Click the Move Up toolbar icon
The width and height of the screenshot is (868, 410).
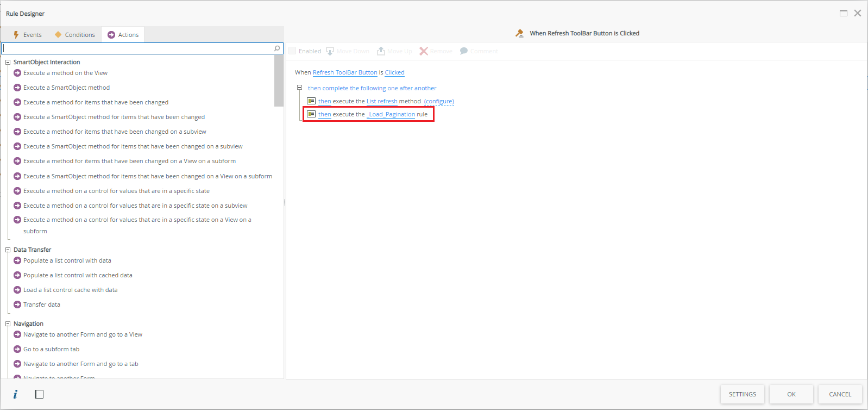[381, 51]
